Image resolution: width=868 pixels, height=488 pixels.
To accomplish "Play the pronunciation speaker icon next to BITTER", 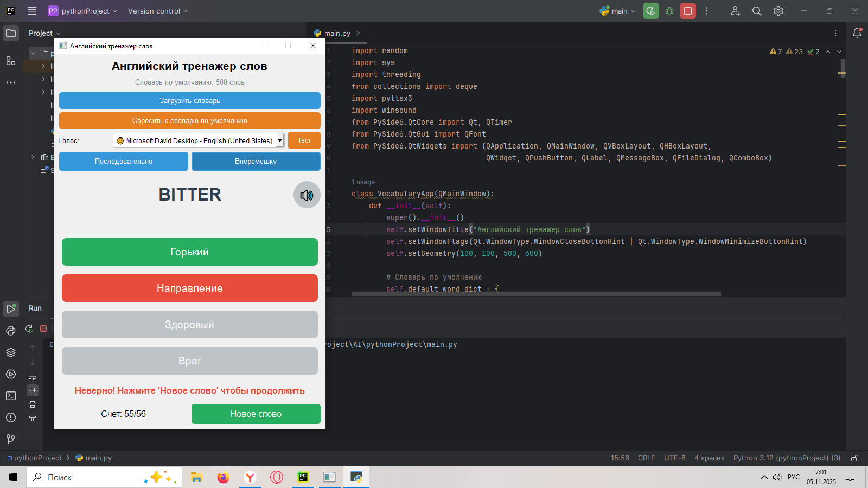I will (307, 195).
